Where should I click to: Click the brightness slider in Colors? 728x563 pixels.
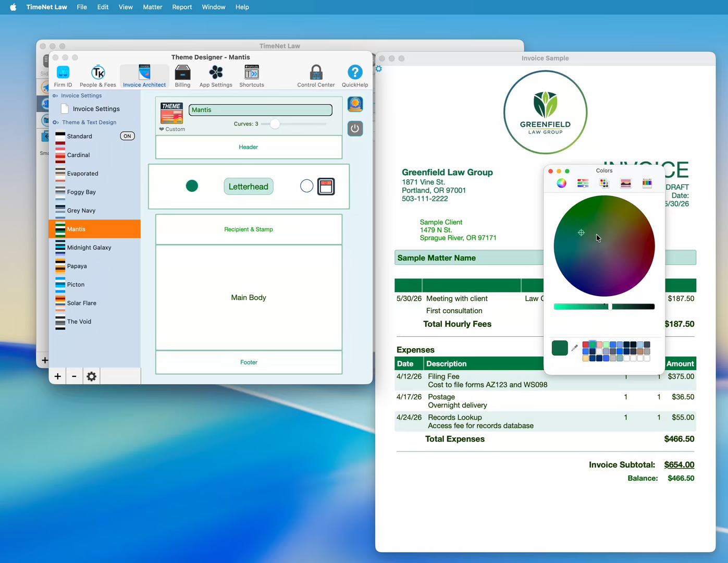point(604,307)
